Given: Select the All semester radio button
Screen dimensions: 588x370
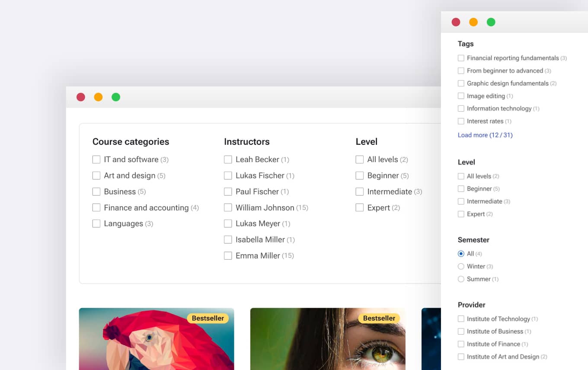Looking at the screenshot, I should 461,254.
